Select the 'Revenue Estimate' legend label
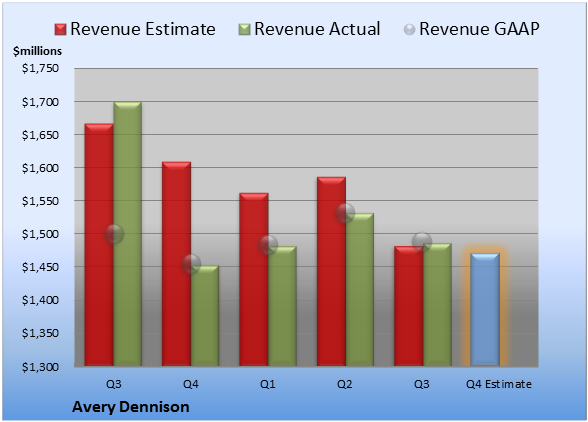 (143, 29)
